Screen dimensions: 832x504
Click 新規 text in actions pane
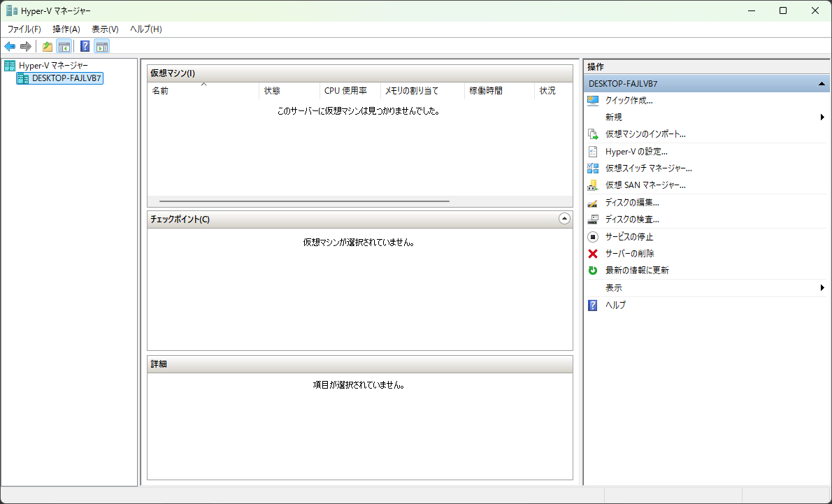[613, 117]
